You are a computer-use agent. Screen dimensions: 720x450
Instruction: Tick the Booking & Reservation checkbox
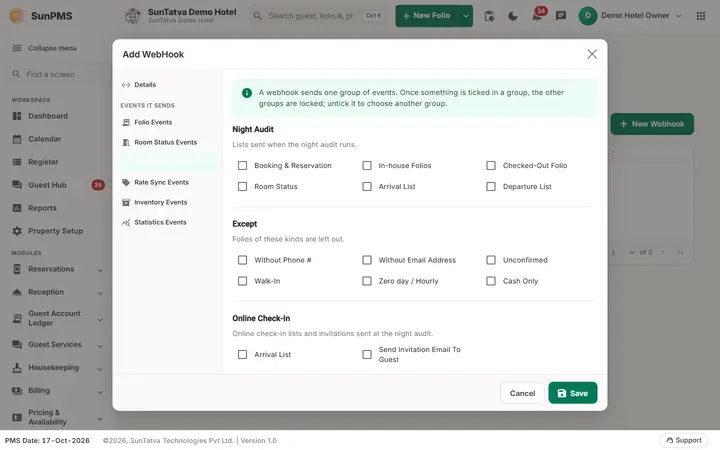pyautogui.click(x=242, y=165)
